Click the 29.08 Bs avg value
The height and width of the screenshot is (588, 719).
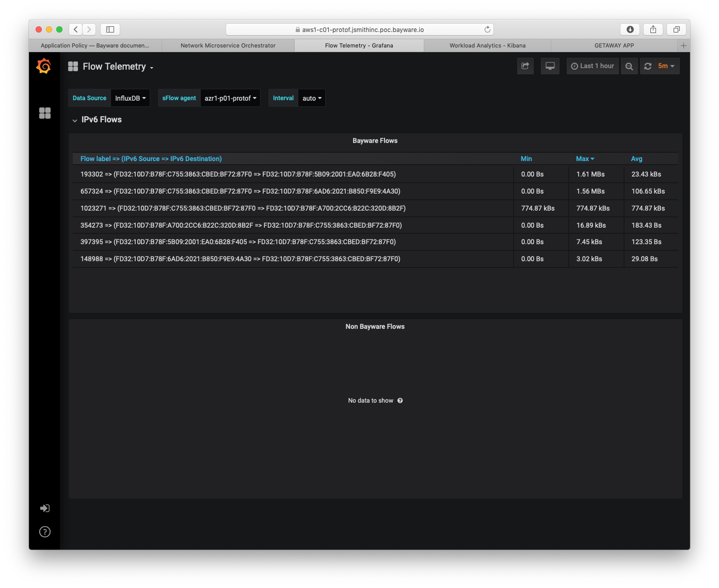coord(644,259)
